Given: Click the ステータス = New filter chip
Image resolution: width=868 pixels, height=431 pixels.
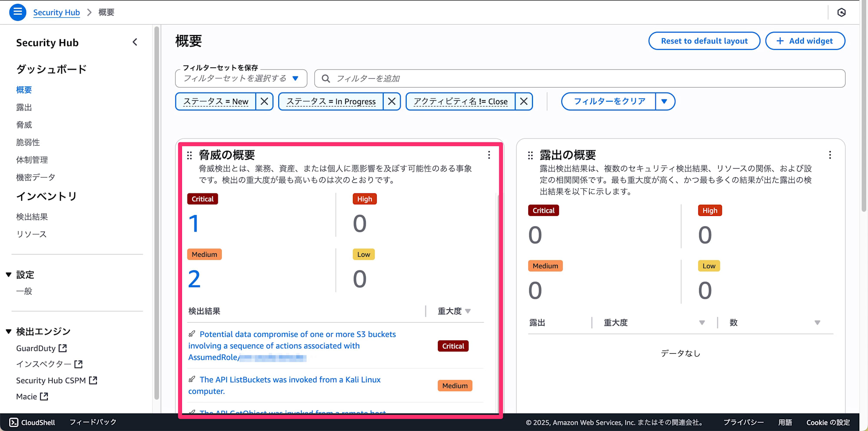Looking at the screenshot, I should (216, 101).
